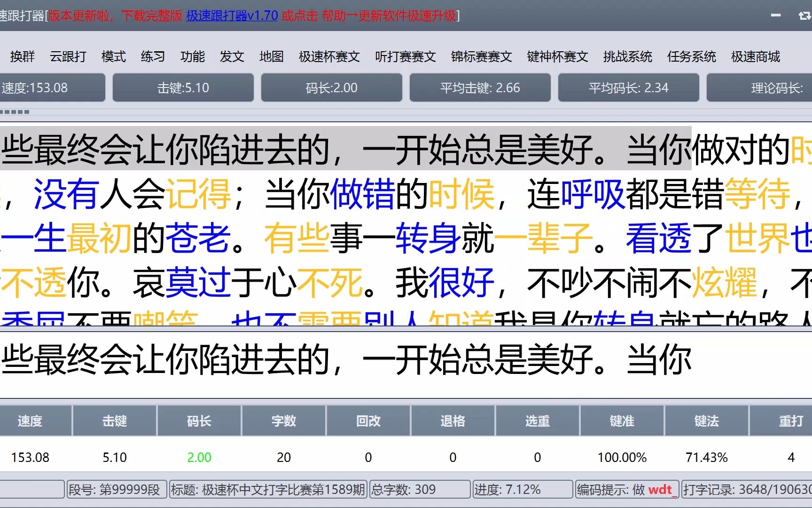Image resolution: width=812 pixels, height=508 pixels.
Task: Open the 极速杯赛文 menu
Action: coord(329,56)
